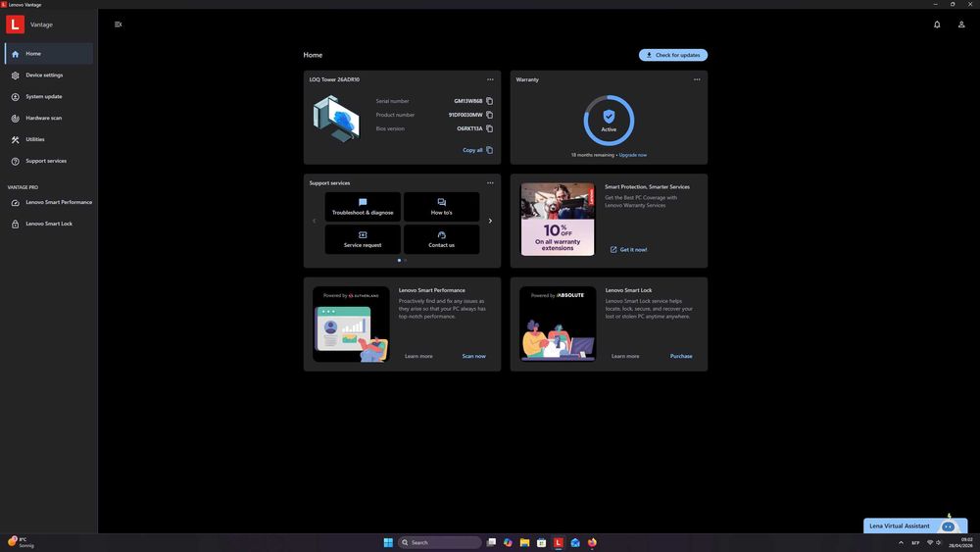
Task: Click the taskbar Search box
Action: click(440, 542)
